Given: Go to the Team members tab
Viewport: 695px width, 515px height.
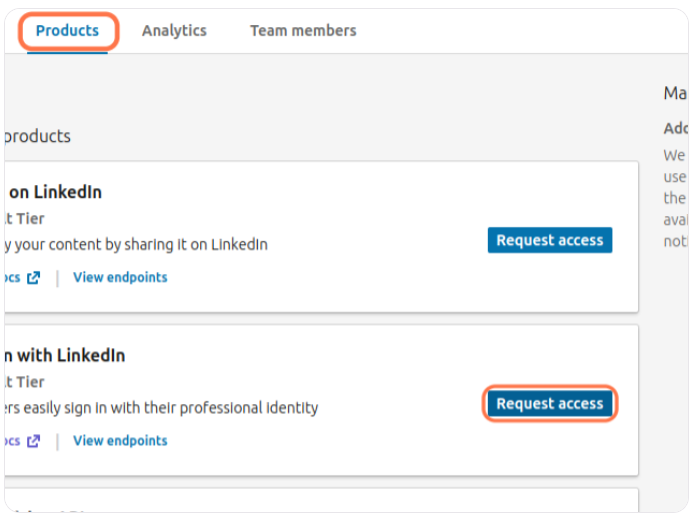Looking at the screenshot, I should [x=303, y=31].
